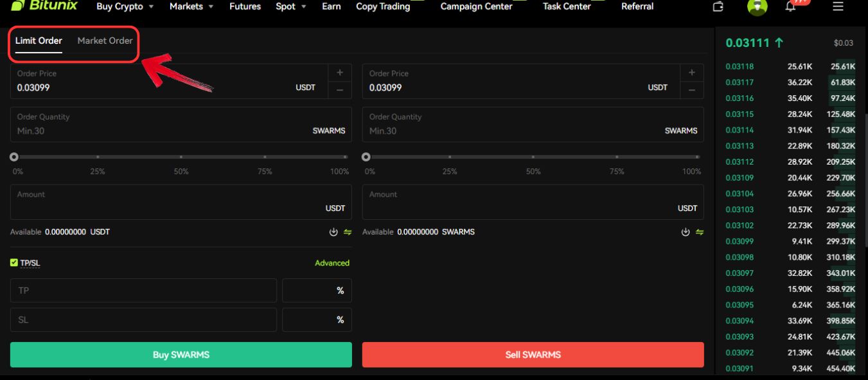Expand the Buy Crypto dropdown
Screen dimensions: 868x380
click(125, 6)
